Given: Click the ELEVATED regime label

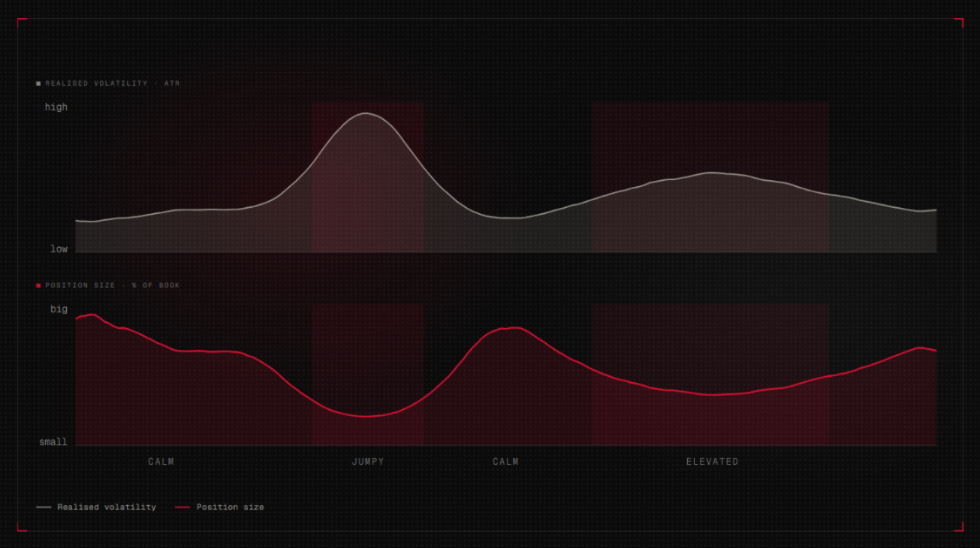Looking at the screenshot, I should [x=712, y=462].
